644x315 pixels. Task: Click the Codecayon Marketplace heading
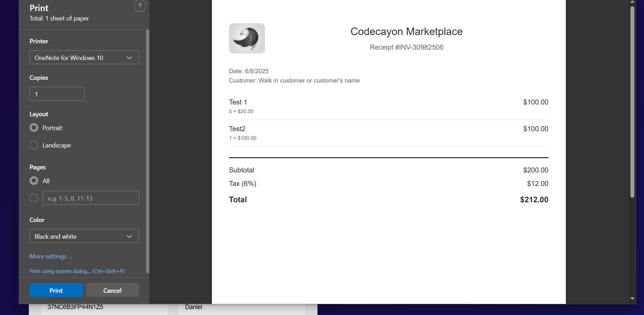pos(406,32)
